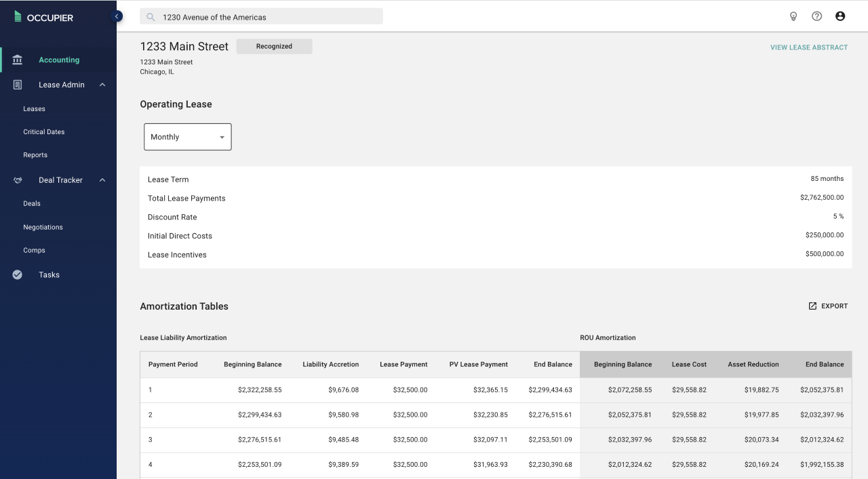Viewport: 868px width, 479px height.
Task: Click the $250,000.00 value
Action: (x=825, y=235)
